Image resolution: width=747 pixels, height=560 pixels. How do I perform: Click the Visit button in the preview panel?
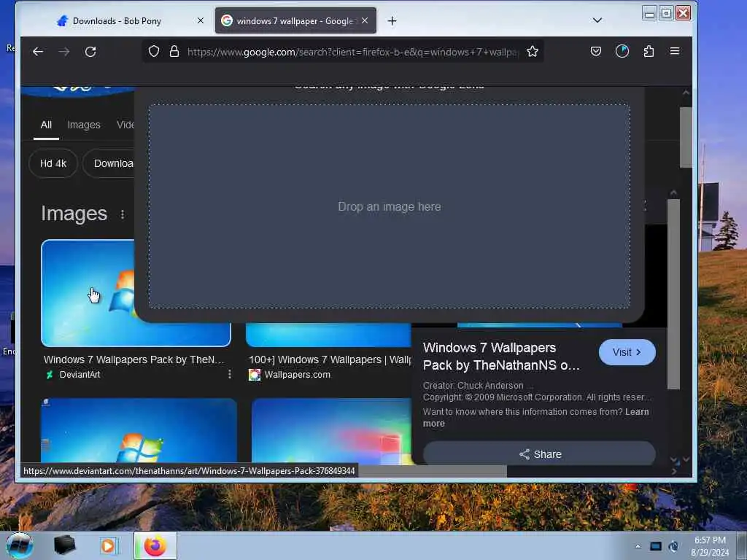(x=627, y=352)
